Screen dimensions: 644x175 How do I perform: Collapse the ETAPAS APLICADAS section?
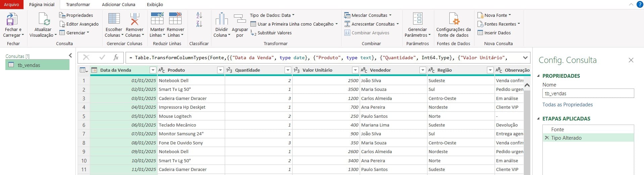[539, 118]
